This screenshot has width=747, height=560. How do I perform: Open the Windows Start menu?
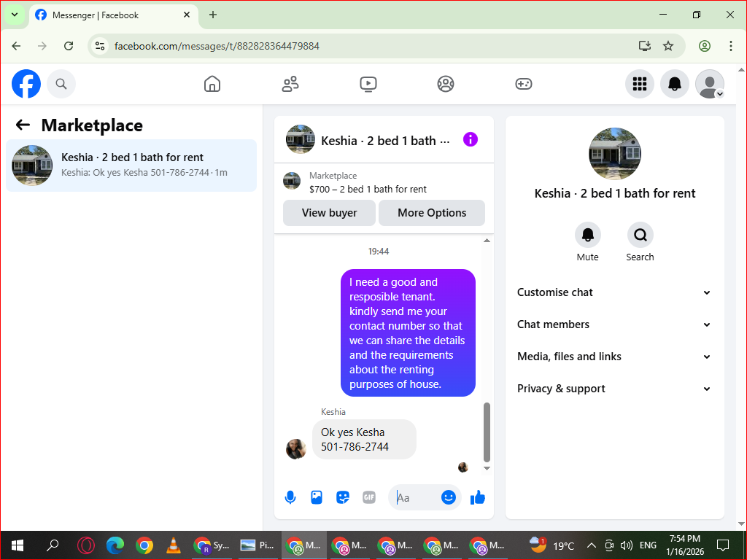point(18,545)
